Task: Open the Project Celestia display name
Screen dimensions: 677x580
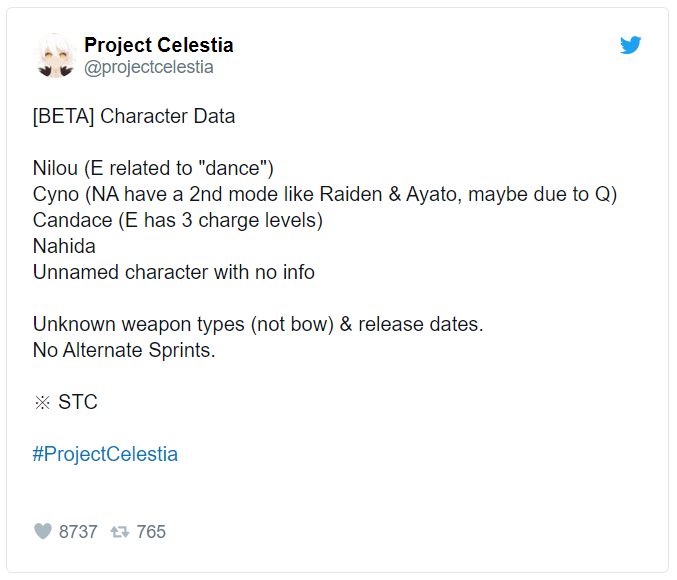Action: pos(158,45)
